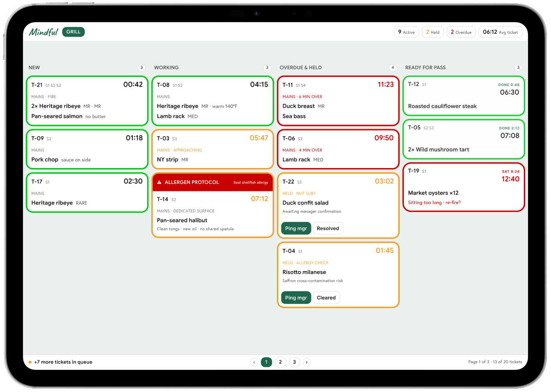Switch to page 3
This screenshot has height=392, width=551.
(294, 362)
